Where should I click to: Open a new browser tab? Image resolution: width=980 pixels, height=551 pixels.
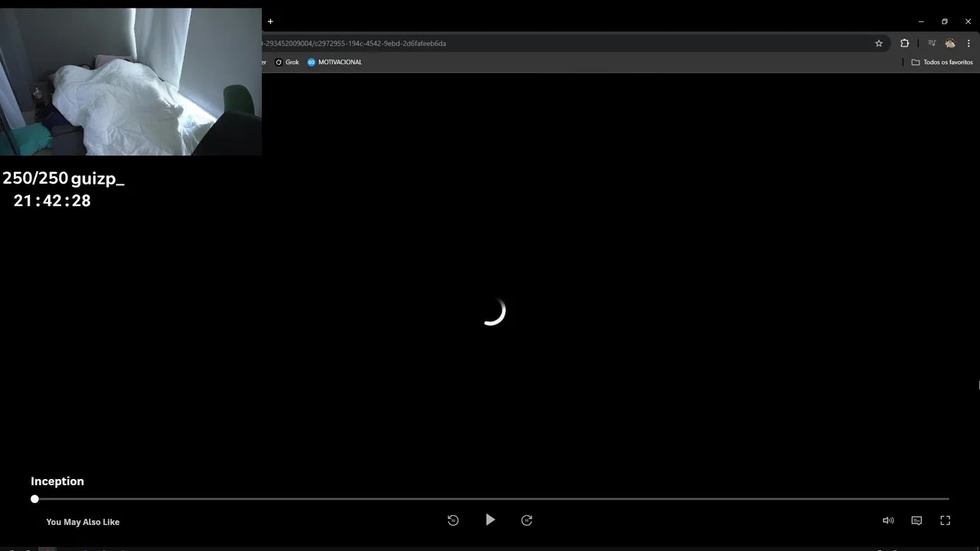click(x=270, y=21)
